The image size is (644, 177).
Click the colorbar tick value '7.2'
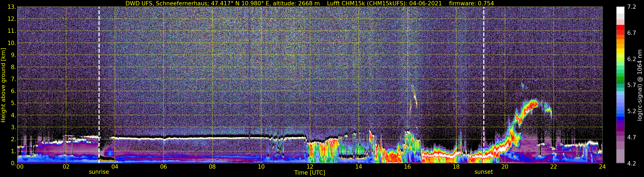[x=632, y=7]
